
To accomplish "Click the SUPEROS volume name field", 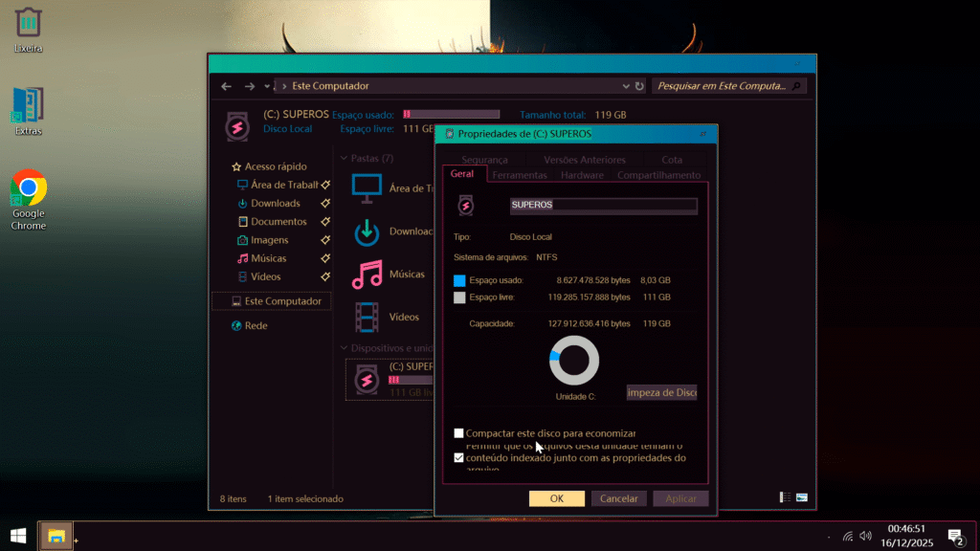I will coord(603,205).
